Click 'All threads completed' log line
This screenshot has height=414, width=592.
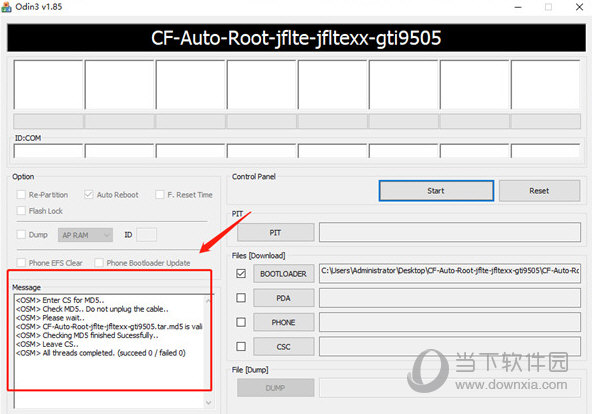click(x=101, y=353)
